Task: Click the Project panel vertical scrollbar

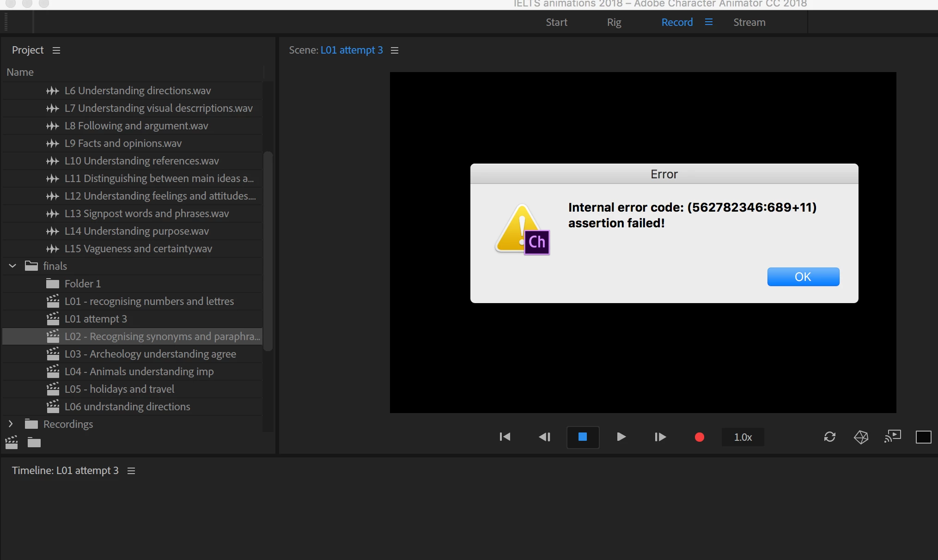Action: tap(268, 251)
